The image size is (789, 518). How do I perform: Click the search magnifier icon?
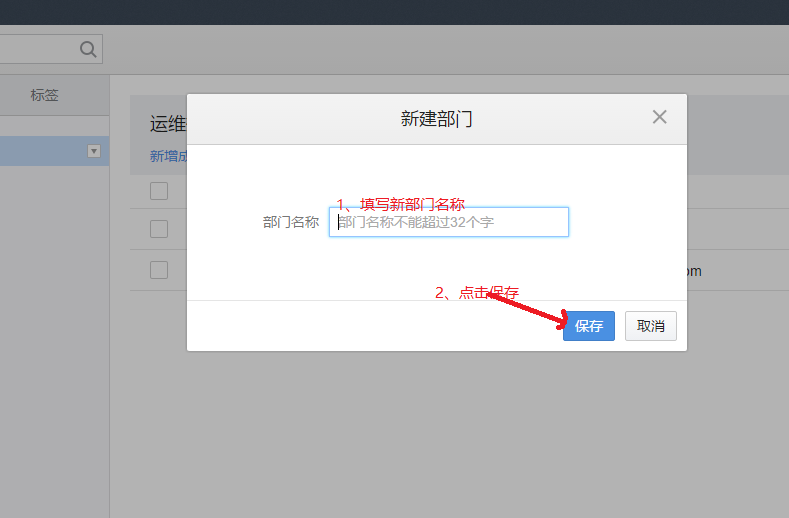88,49
